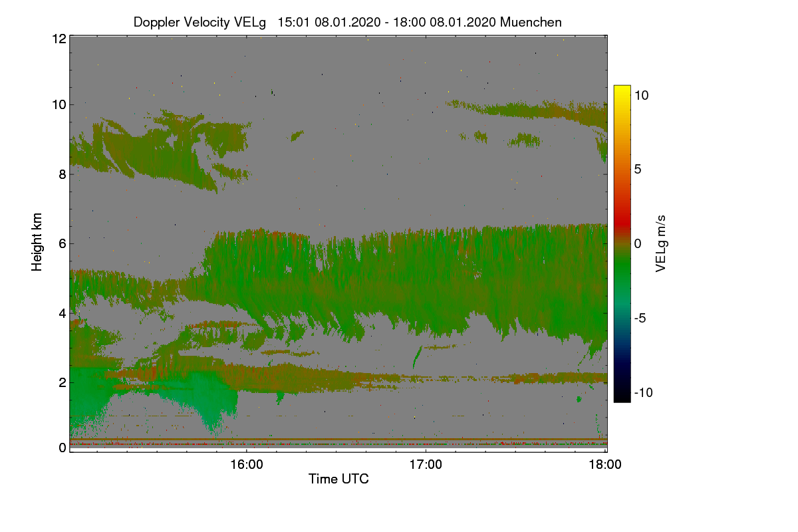Click the red section of the colorbar
The width and height of the screenshot is (798, 532).
(622, 219)
